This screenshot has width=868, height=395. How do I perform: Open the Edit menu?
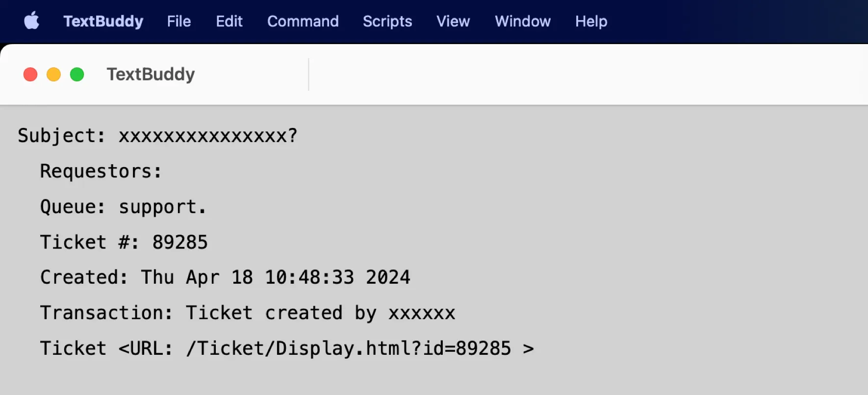(x=229, y=21)
